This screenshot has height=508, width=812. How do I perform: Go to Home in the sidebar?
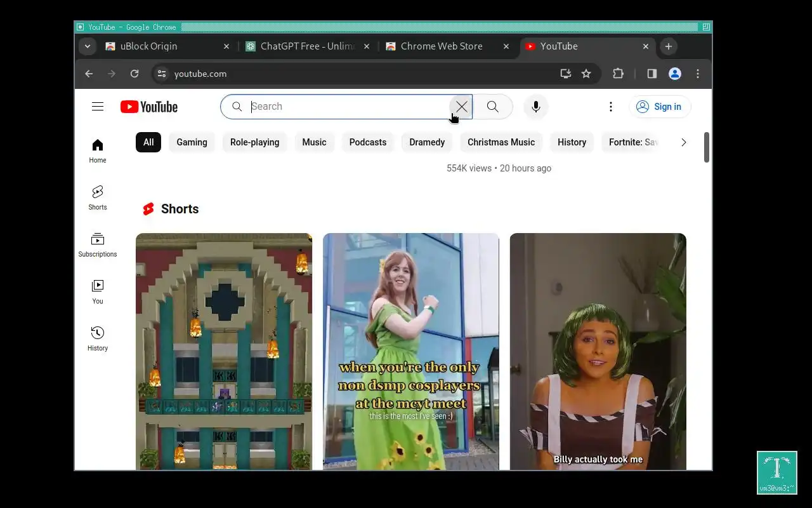98,151
